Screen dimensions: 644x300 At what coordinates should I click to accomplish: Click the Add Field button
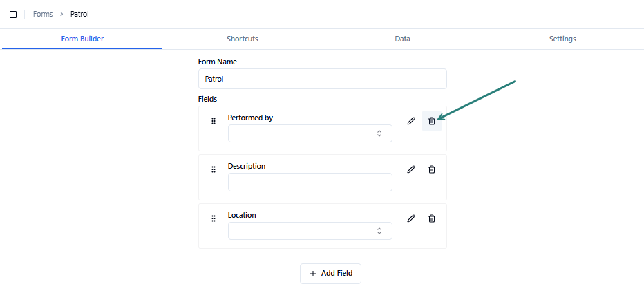330,274
